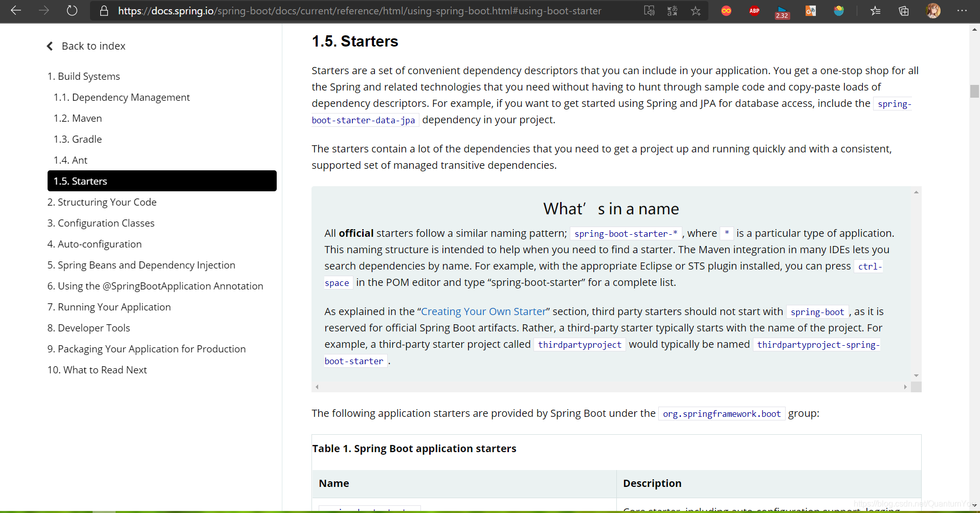Screen dimensions: 980x513
Task: Open 5. Spring Beans and Dependency Injection
Action: [x=141, y=265]
